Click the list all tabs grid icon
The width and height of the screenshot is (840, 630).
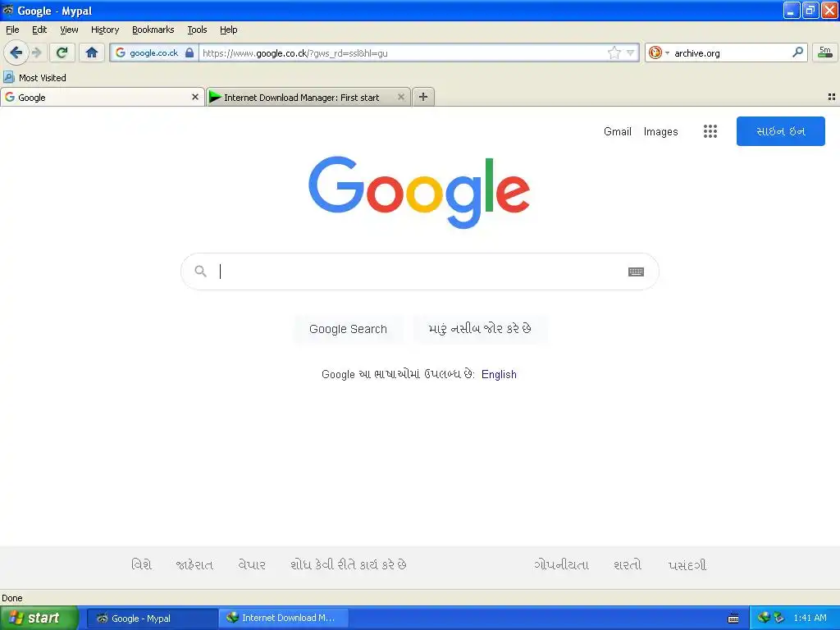[832, 97]
